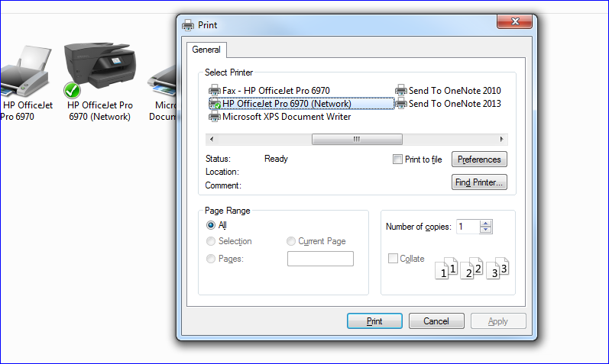Select the Send To OneNote 2010 printer icon
609x364 pixels.
tap(401, 90)
